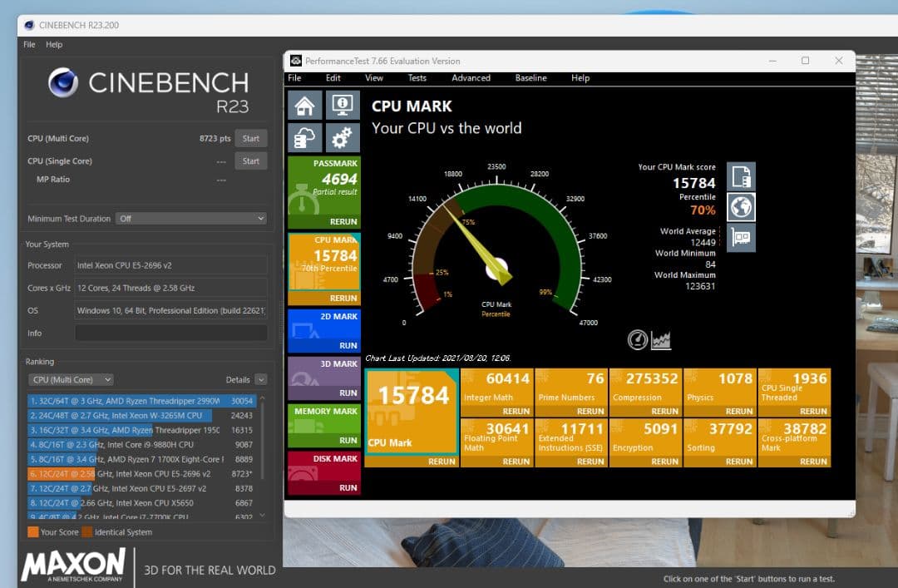Open the Advanced menu in PerformanceTest
The width and height of the screenshot is (898, 588).
click(471, 78)
